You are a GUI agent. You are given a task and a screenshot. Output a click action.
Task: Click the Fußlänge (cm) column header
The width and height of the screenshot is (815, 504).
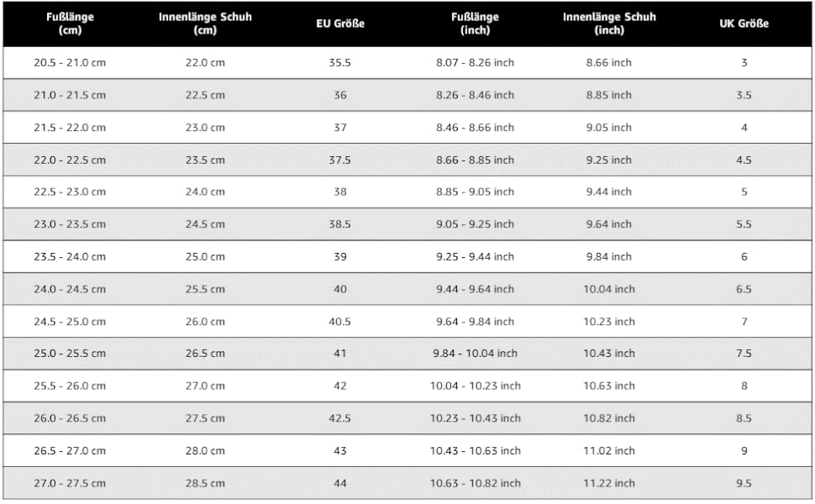click(69, 24)
